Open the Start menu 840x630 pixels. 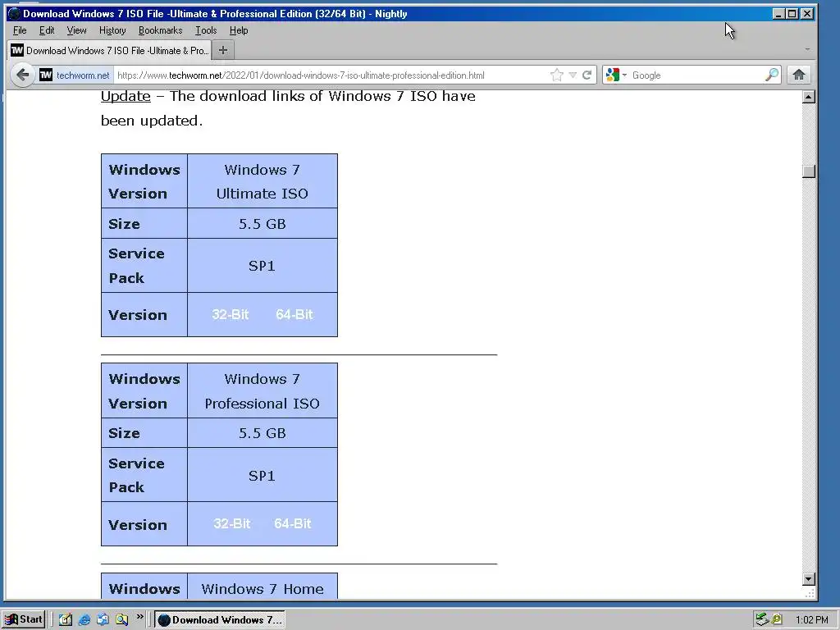pyautogui.click(x=23, y=619)
